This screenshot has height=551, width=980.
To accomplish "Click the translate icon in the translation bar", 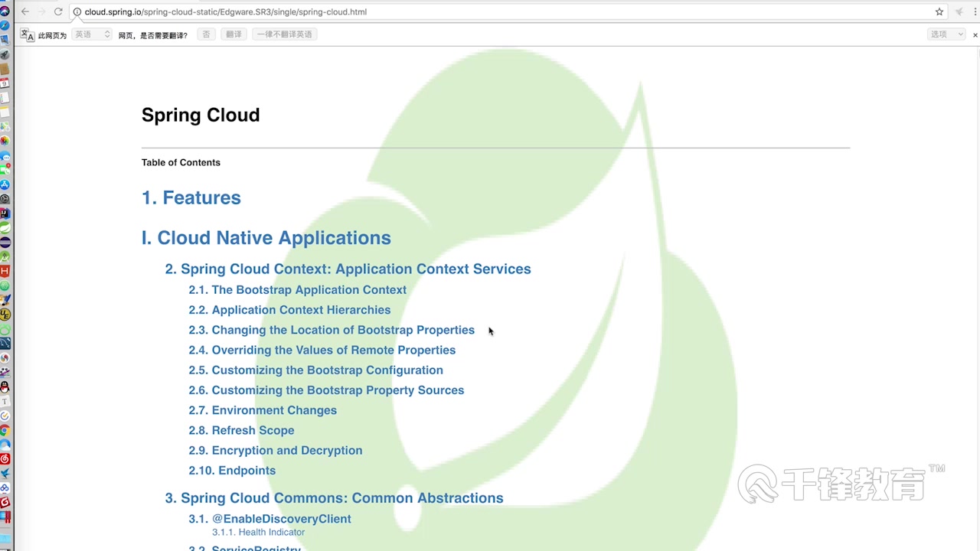I will (28, 34).
